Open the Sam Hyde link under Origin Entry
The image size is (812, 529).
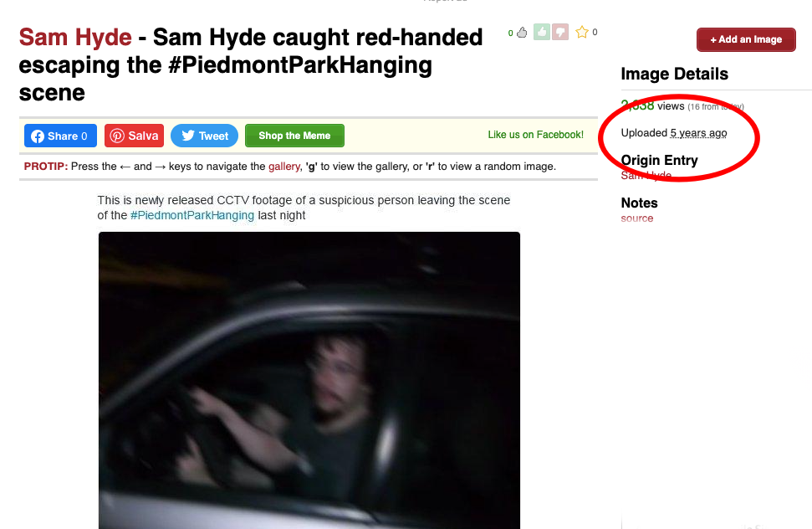pyautogui.click(x=646, y=176)
